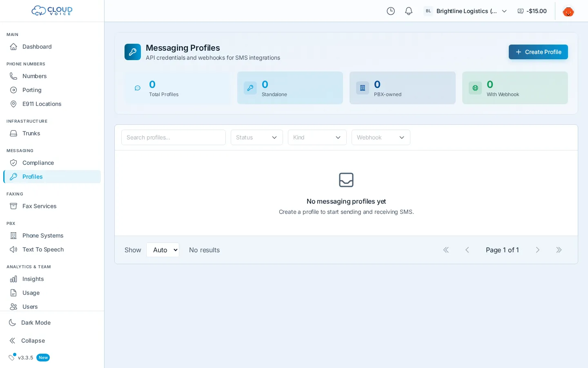
Task: Open the Kind filter dropdown
Action: pyautogui.click(x=317, y=137)
